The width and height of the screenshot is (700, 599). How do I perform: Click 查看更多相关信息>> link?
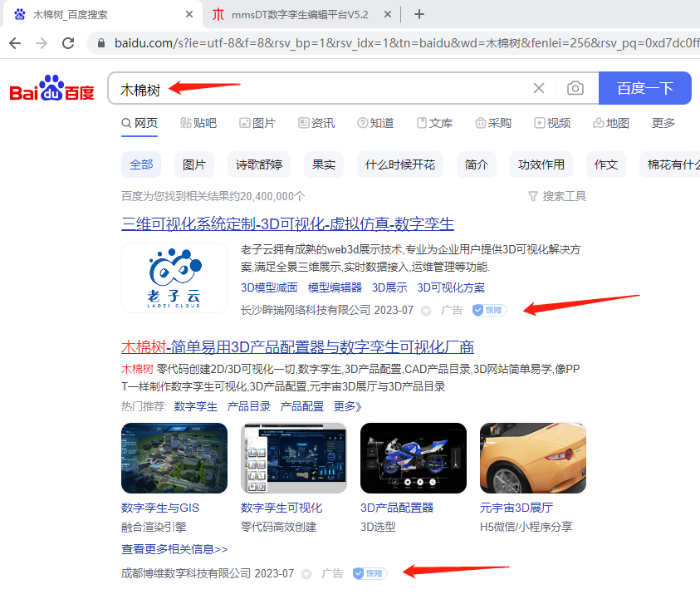tap(174, 549)
